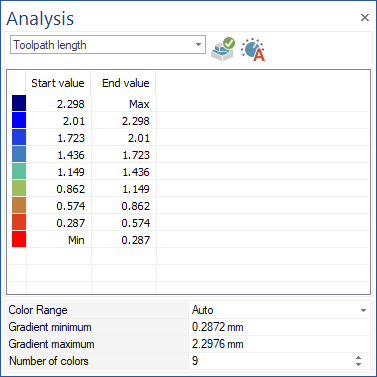
Task: Select the steel blue swatch for 1.436
Action: pos(19,154)
